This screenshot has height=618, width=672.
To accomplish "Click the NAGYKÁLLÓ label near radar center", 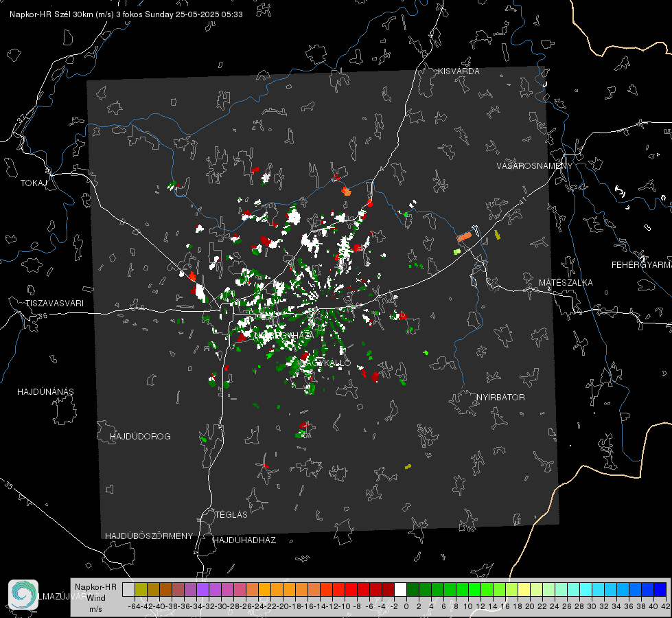I will click(325, 363).
